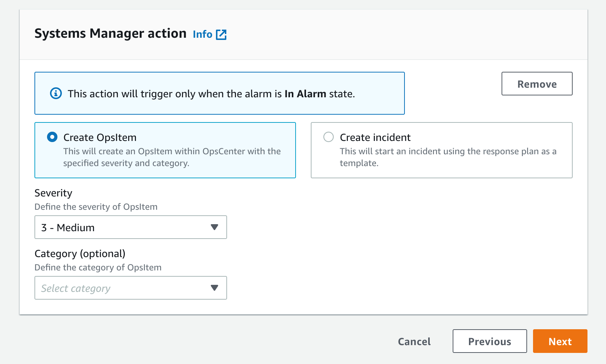606x364 pixels.
Task: Open the Select category dropdown
Action: (x=130, y=288)
